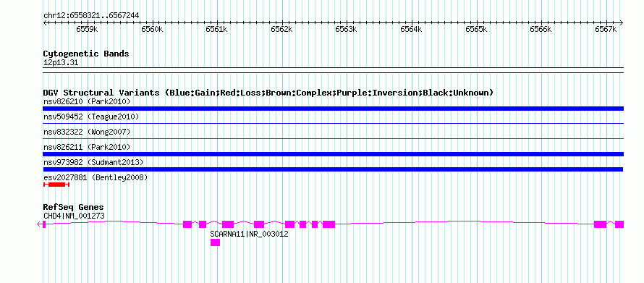Screen dimensions: 644x283
Task: Open the nsv826210 (Park2010) variant label
Action: click(87, 101)
